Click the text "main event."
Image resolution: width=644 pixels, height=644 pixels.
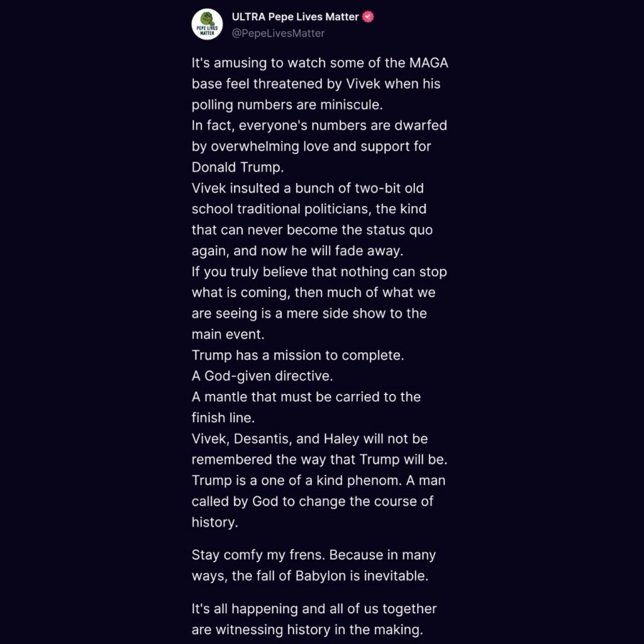(228, 335)
